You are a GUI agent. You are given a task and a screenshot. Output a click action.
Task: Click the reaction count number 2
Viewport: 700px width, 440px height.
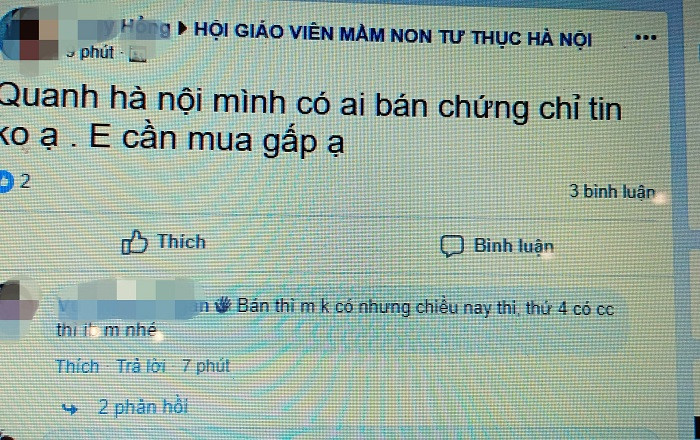click(25, 181)
